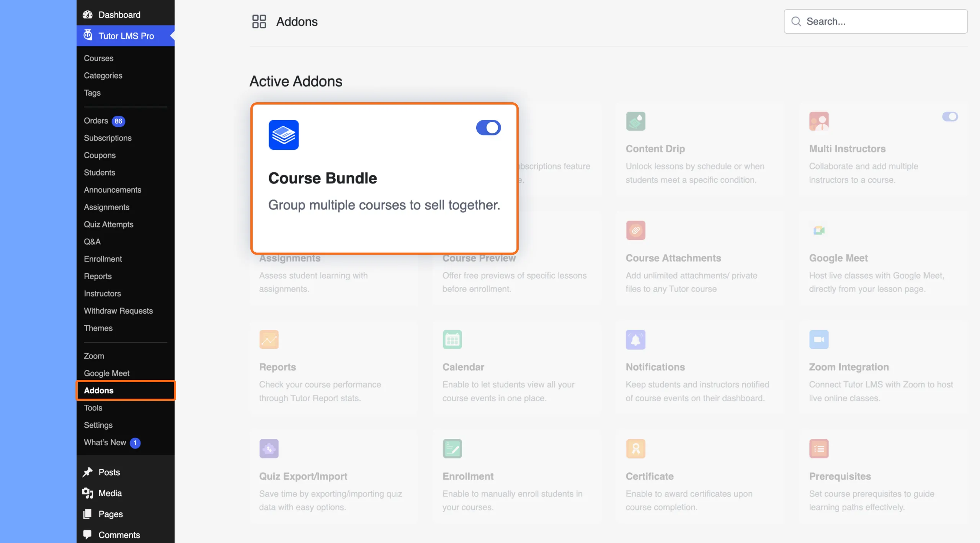This screenshot has width=980, height=543.
Task: Click the Dashboard gauge icon in sidebar
Action: pos(88,15)
